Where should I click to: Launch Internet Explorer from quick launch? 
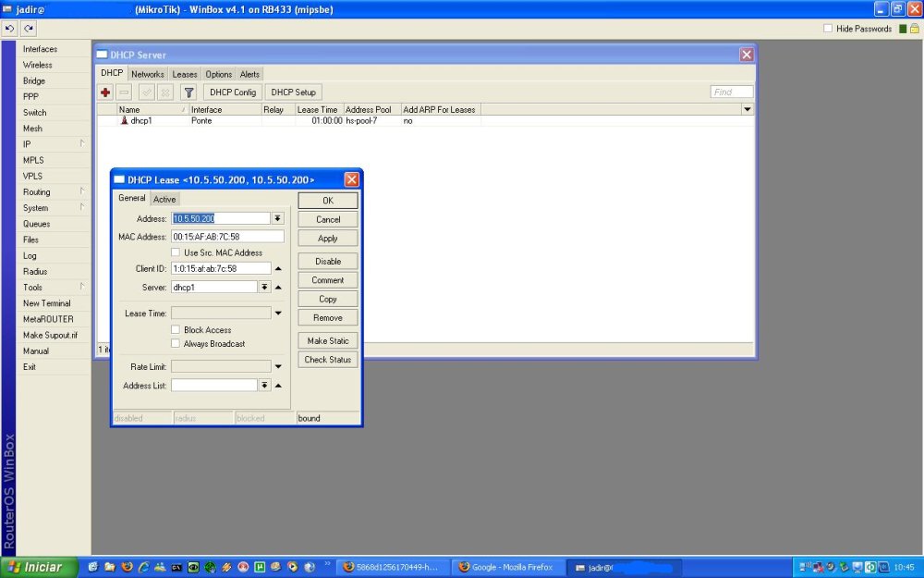(143, 567)
